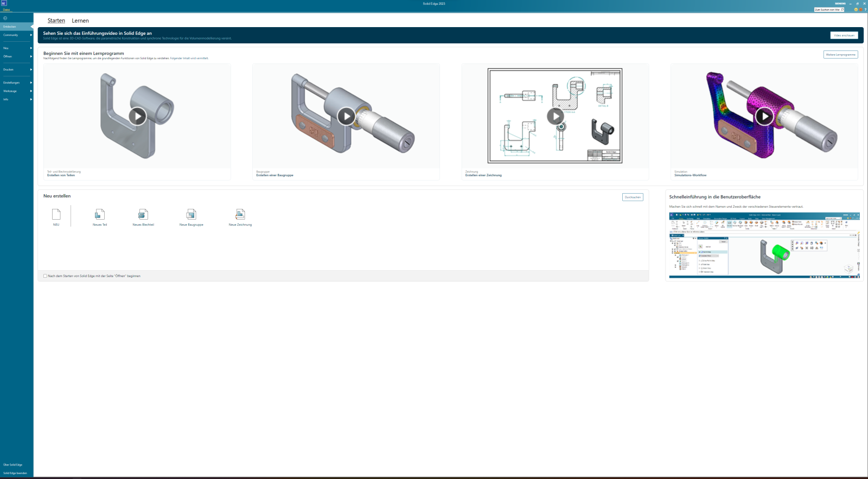
Task: Play the Simulations-Workflow tutorial video
Action: (764, 116)
